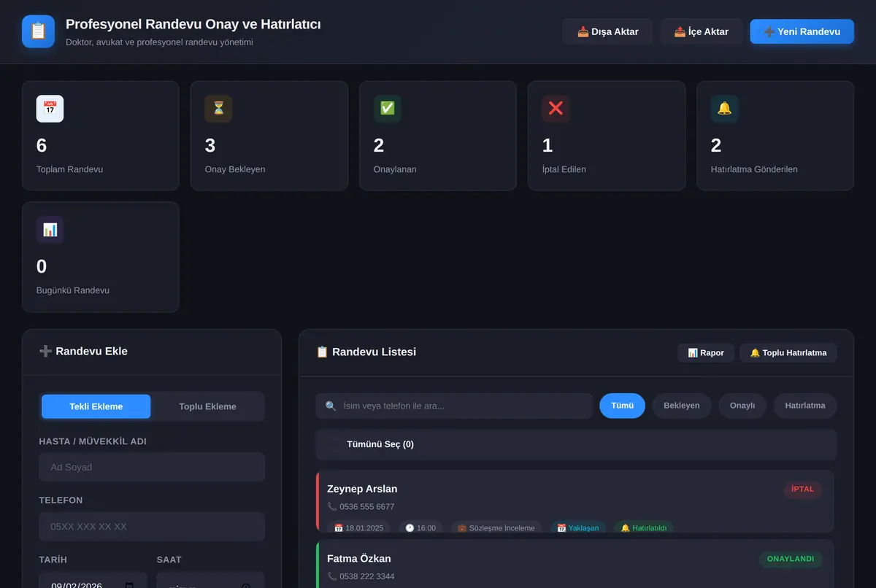The image size is (876, 588).
Task: Click the hourglass icon on Onay Bekleyen card
Action: (x=218, y=109)
